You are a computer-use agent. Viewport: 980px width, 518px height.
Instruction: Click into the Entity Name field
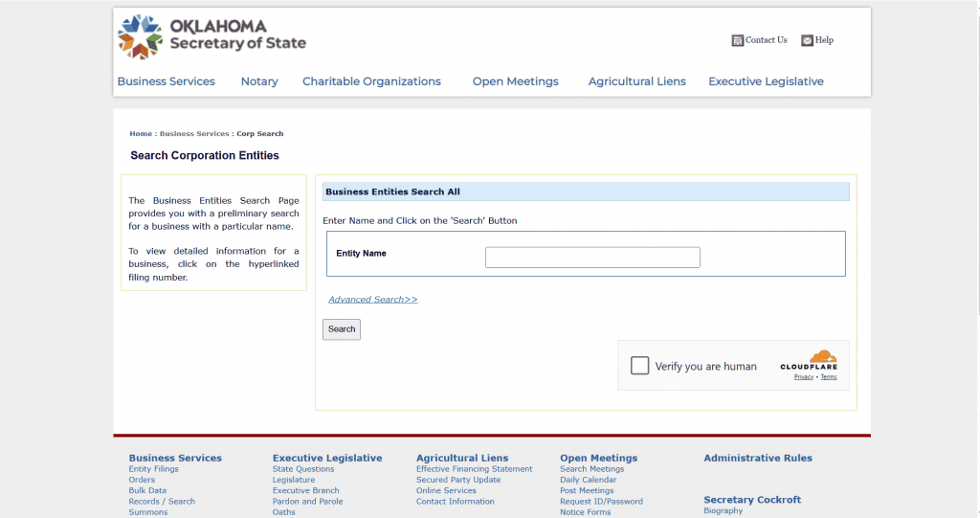592,258
